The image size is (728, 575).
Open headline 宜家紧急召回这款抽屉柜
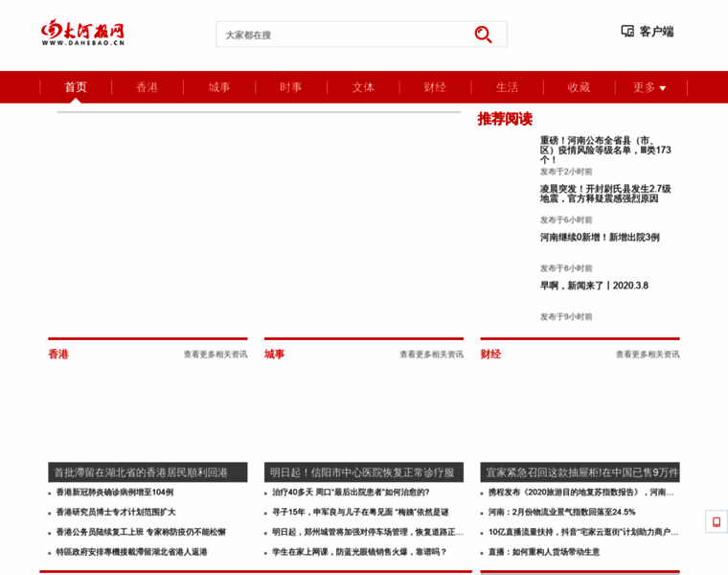coord(580,472)
